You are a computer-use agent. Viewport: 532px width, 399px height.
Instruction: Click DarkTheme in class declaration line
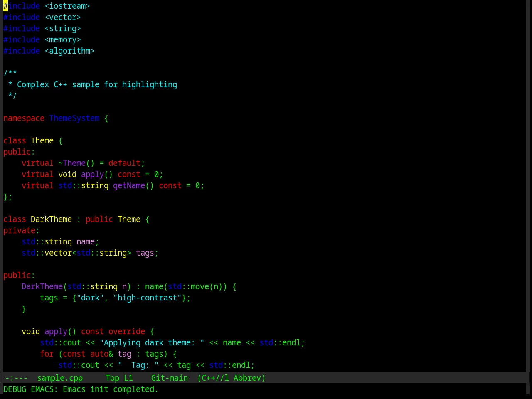point(51,219)
